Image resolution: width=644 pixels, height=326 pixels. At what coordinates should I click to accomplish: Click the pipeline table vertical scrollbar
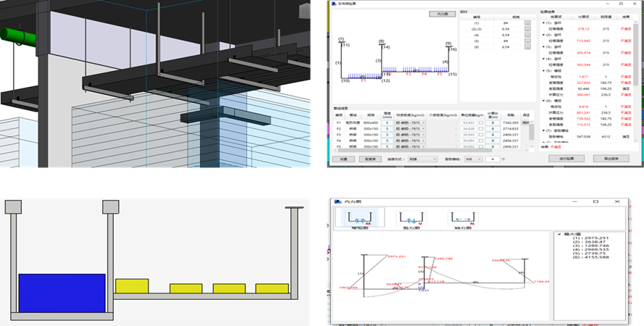(532, 133)
